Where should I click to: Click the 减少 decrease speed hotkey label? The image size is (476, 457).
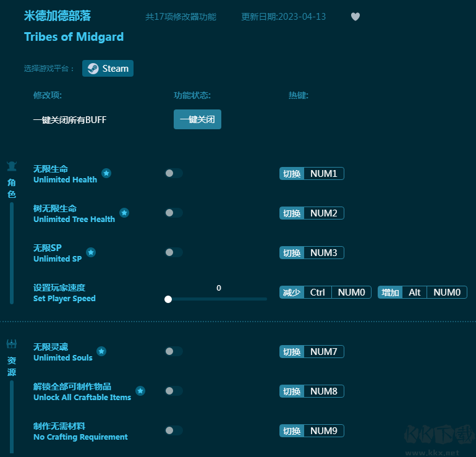291,293
